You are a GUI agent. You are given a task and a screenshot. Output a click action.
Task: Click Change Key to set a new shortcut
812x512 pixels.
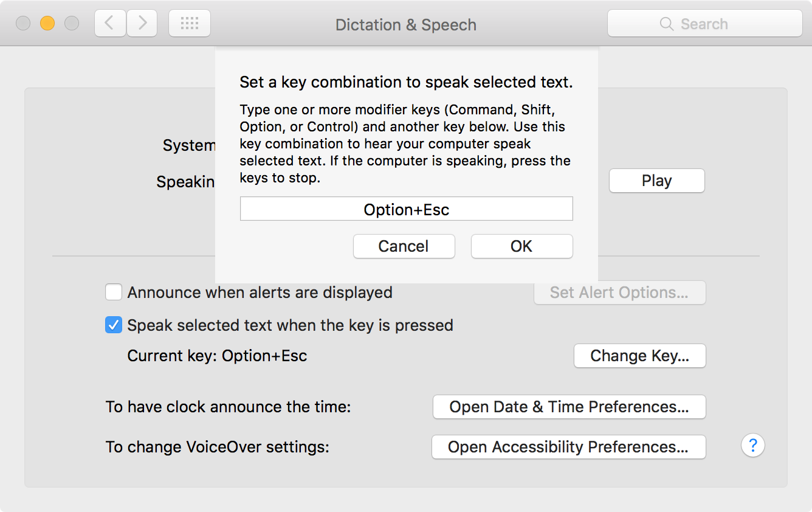[x=639, y=356]
